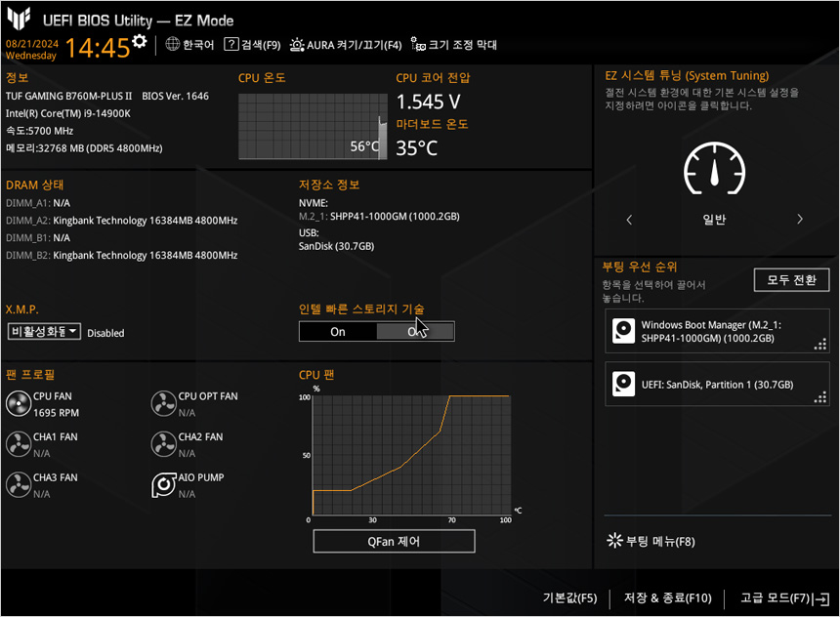Click the CHA1 FAN icon

point(19,444)
